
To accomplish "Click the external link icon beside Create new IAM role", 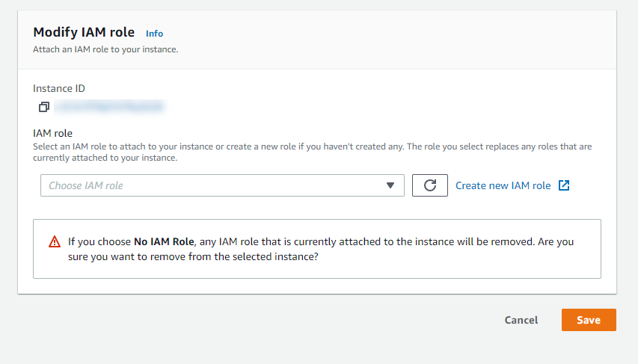I will click(x=564, y=185).
